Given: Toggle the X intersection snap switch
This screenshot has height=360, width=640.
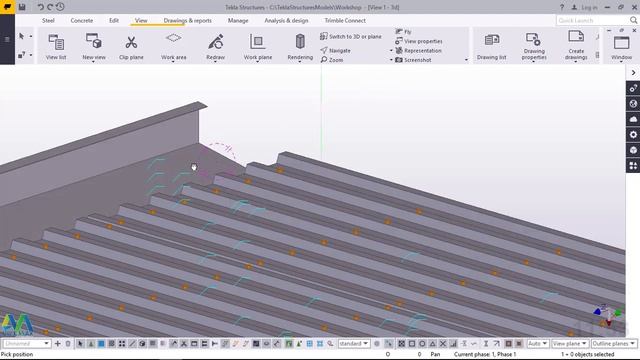Looking at the screenshot, I should 443,344.
